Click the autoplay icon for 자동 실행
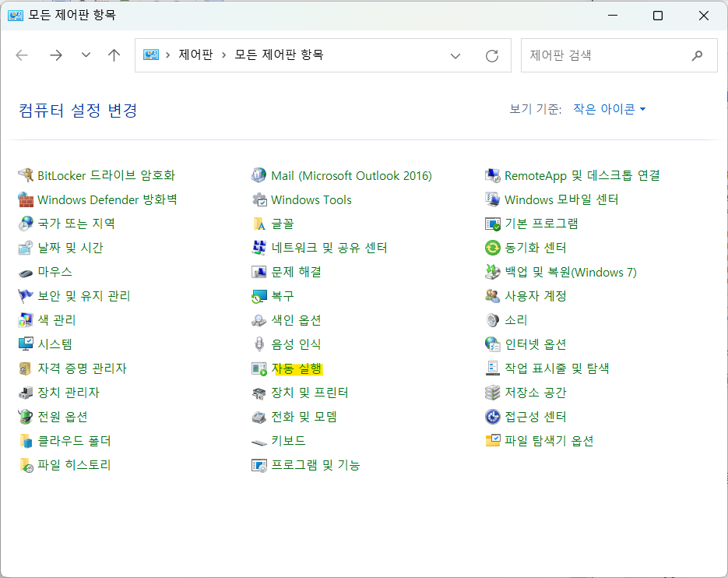 click(259, 369)
